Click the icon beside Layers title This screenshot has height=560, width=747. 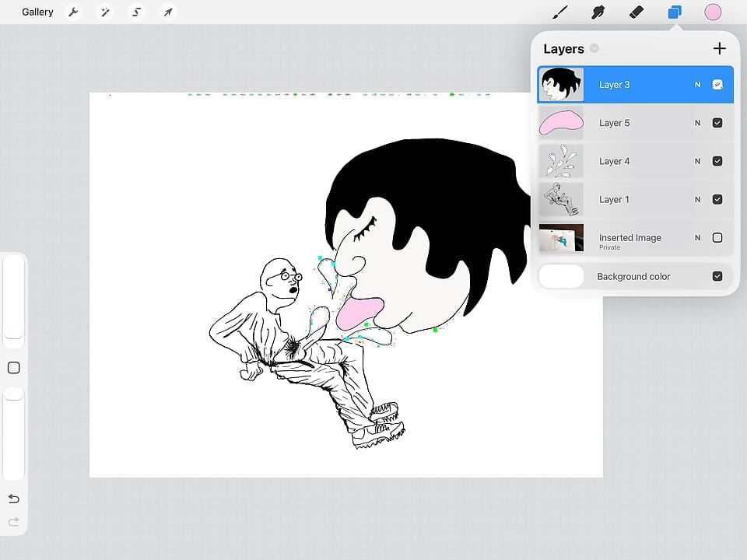click(594, 48)
